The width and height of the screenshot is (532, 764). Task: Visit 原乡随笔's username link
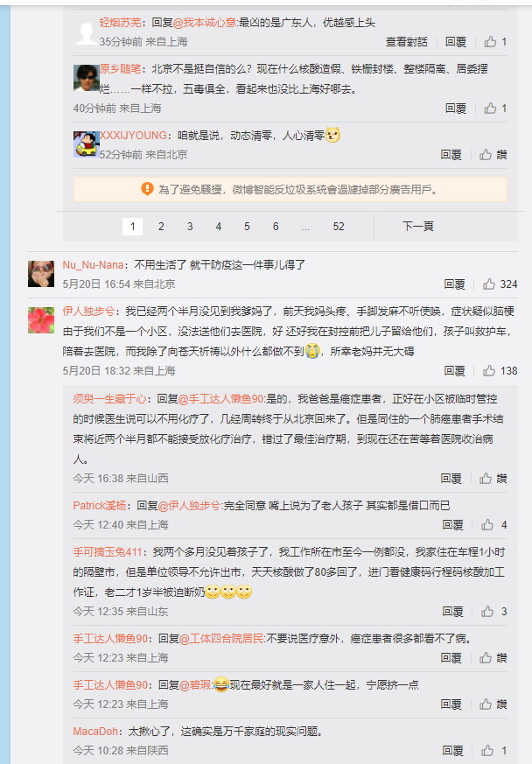click(120, 69)
